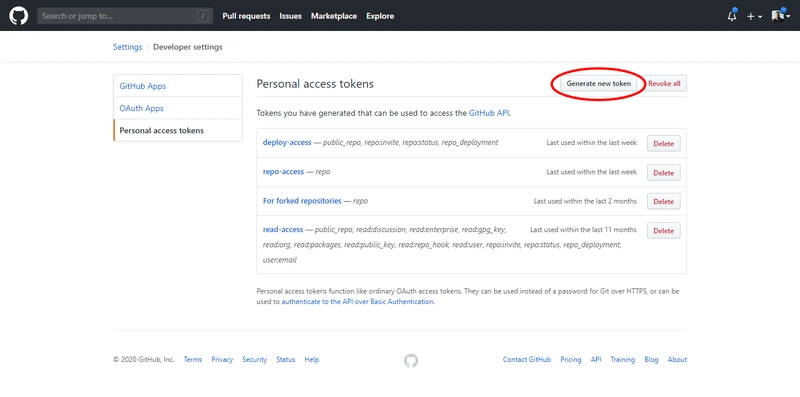Open the GitHub API link
This screenshot has height=397, width=800.
489,113
